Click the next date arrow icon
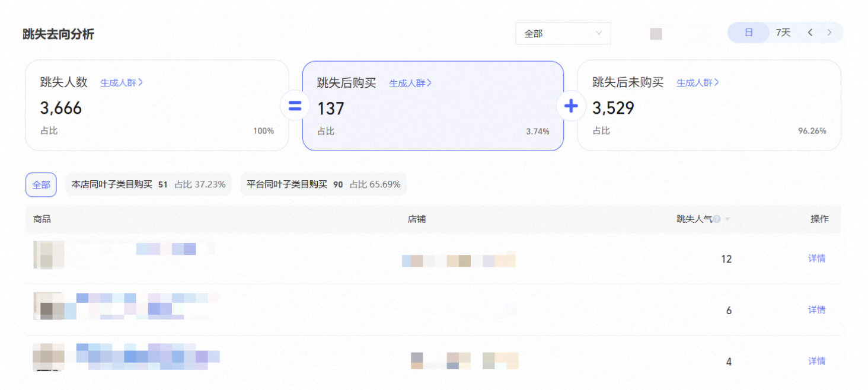 [x=829, y=33]
